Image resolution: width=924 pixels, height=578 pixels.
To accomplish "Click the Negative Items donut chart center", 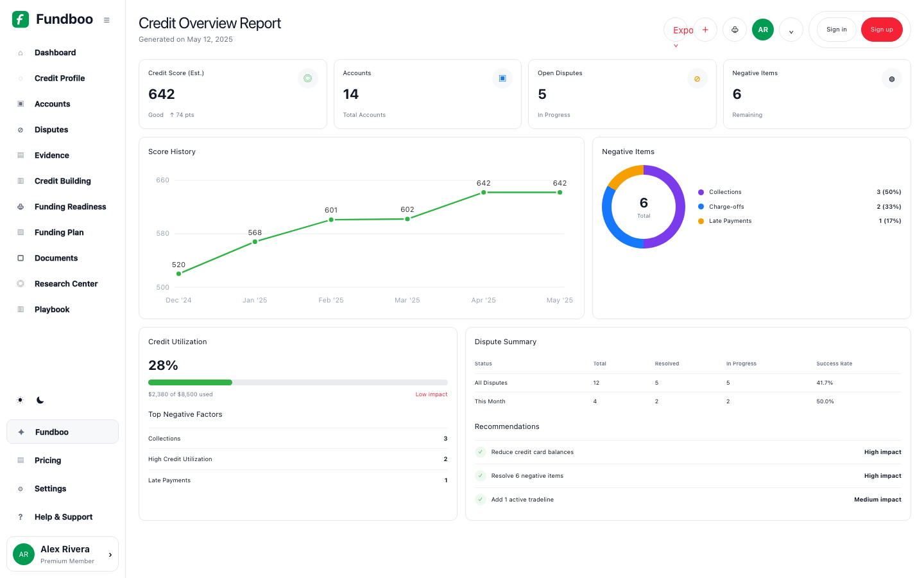I will point(644,207).
